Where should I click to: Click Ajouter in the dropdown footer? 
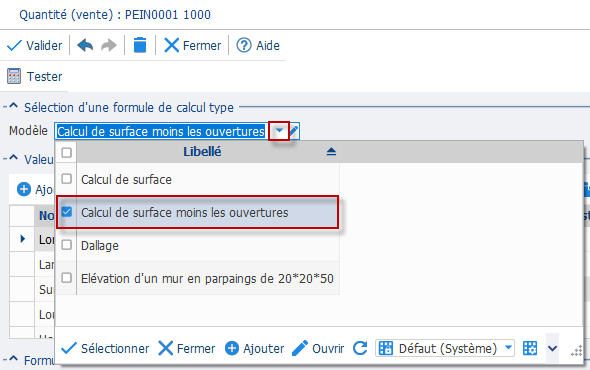tap(254, 348)
